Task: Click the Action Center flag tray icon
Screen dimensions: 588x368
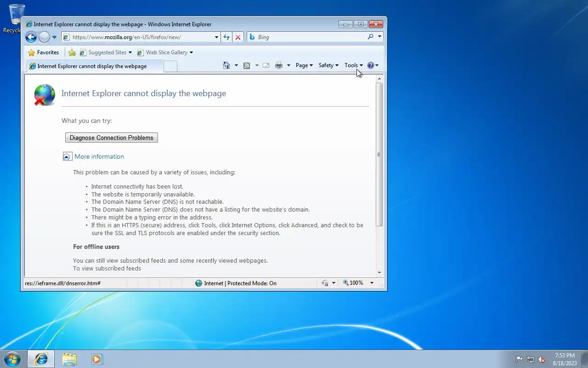Action: click(519, 359)
